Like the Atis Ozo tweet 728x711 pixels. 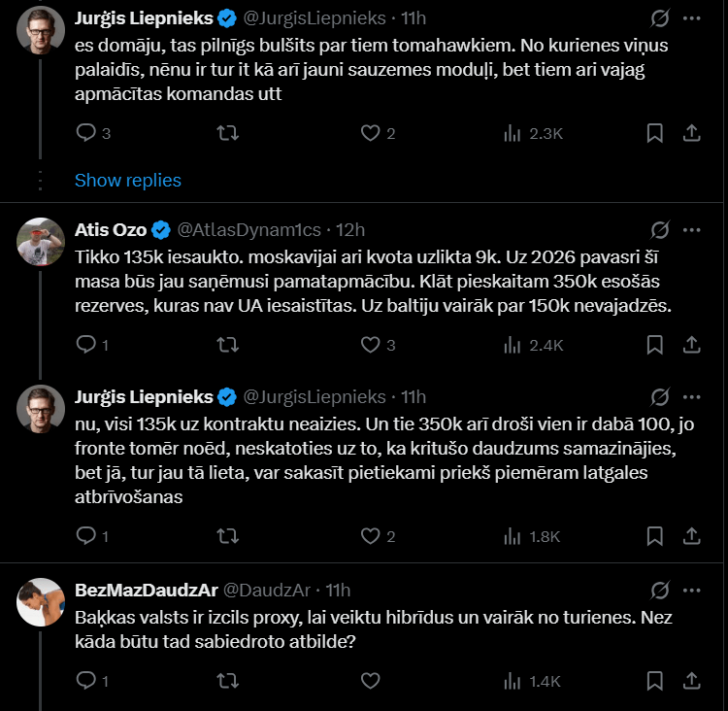point(369,344)
